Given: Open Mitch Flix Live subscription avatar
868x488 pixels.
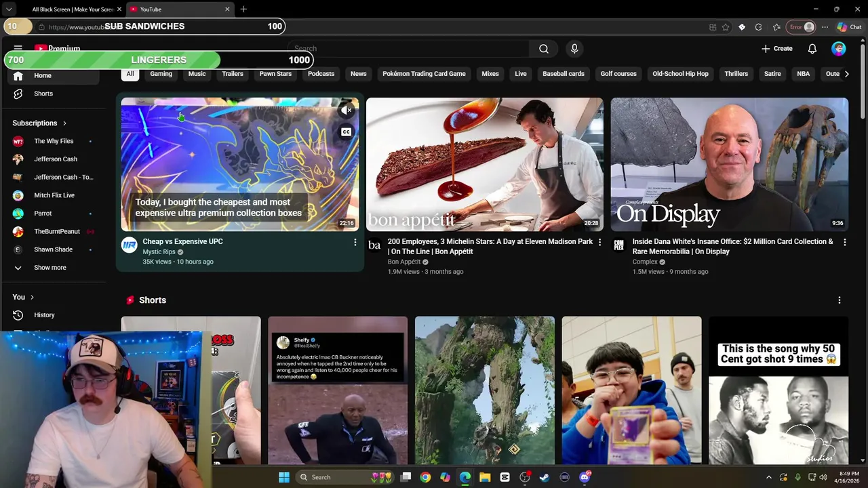Looking at the screenshot, I should [18, 195].
